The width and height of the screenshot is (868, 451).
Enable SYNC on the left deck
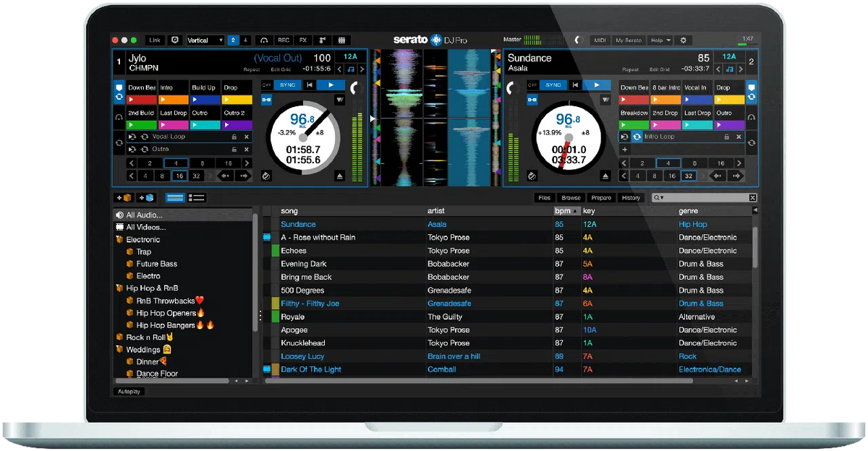[x=287, y=85]
